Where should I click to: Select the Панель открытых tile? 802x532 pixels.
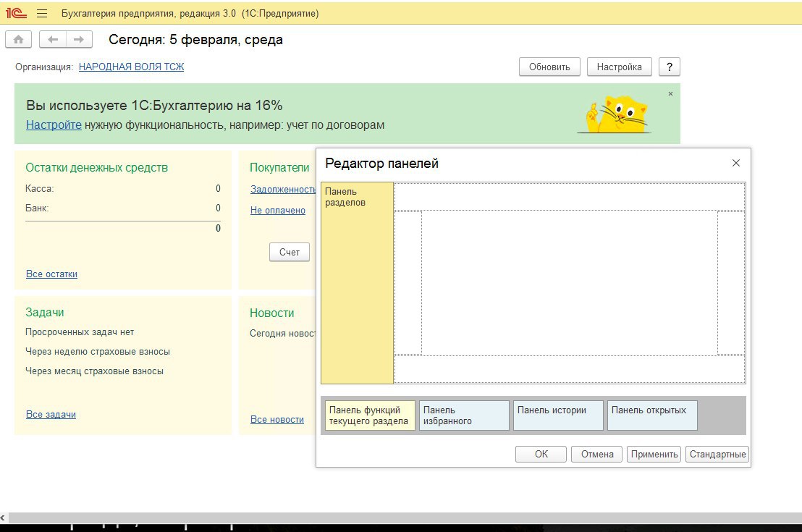point(652,415)
